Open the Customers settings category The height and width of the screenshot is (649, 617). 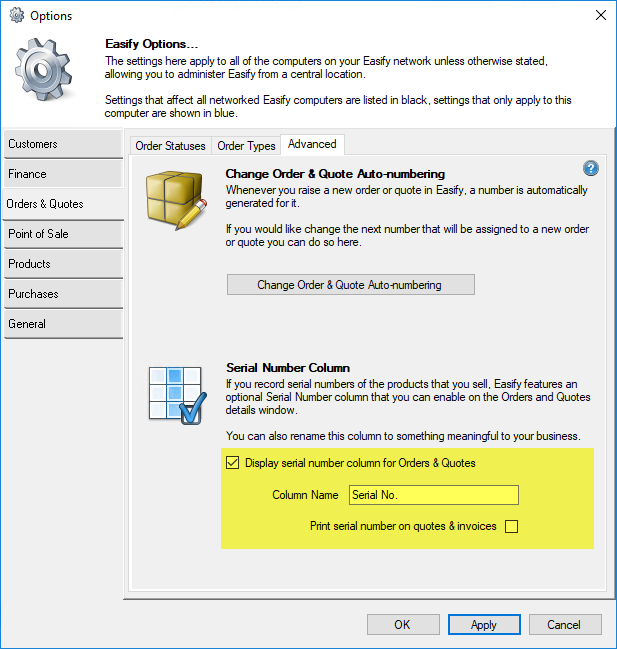(62, 144)
